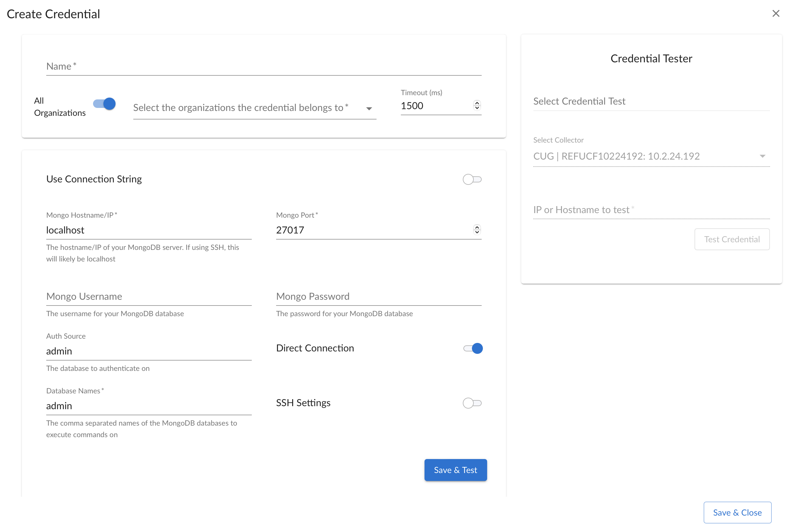Open Select Credential Test dropdown
This screenshot has width=790, height=532.
651,102
